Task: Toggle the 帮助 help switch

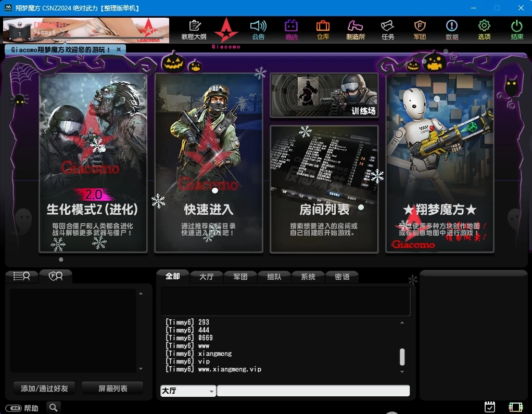Action: [14, 408]
